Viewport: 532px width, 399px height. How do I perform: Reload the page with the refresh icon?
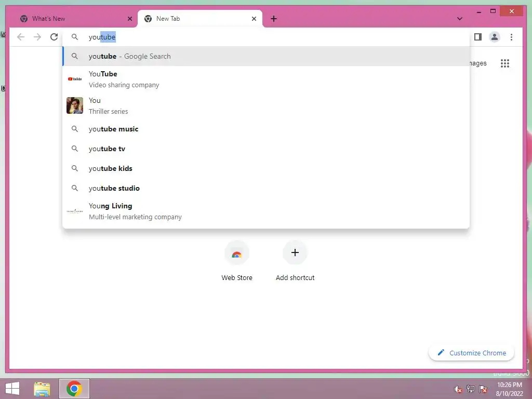click(54, 37)
